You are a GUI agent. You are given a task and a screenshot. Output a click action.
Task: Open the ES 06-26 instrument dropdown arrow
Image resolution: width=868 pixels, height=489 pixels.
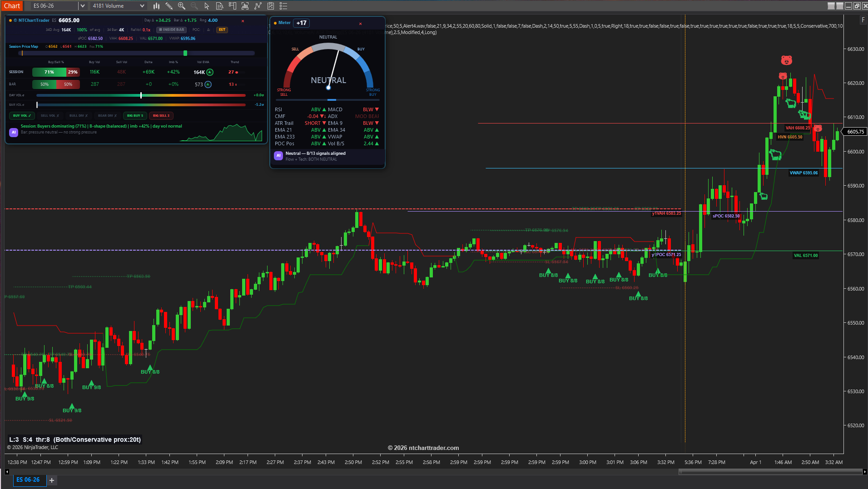click(82, 6)
